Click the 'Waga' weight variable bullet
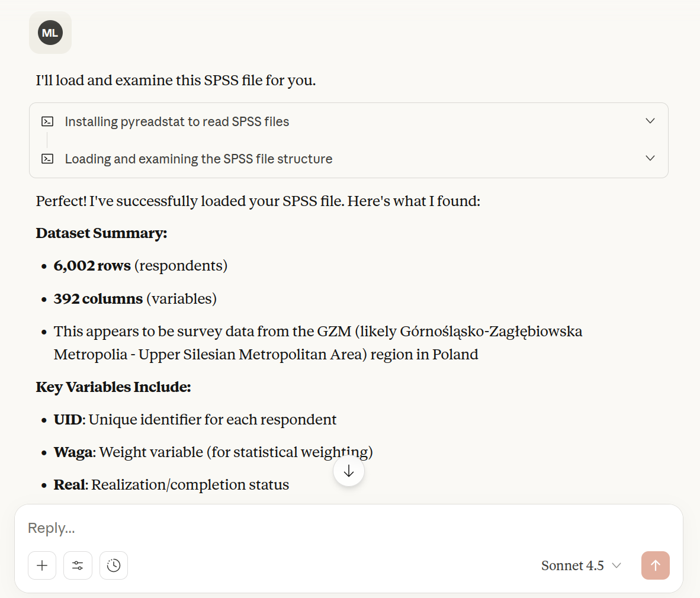 (x=73, y=452)
